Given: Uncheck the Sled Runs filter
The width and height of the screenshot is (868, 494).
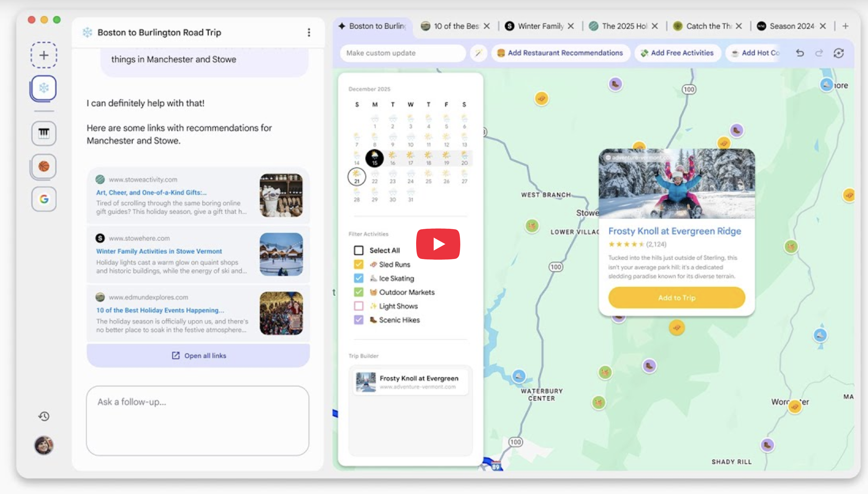Looking at the screenshot, I should point(358,264).
